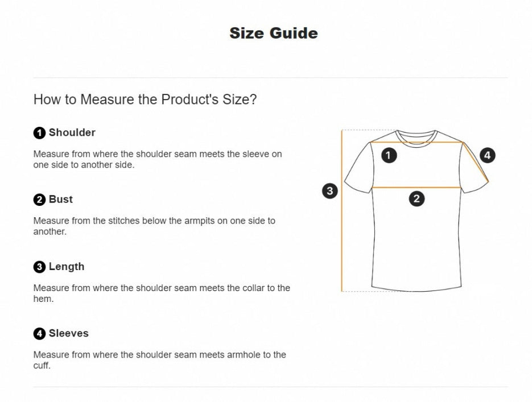Click the Bust heading text
Image resolution: width=532 pixels, height=402 pixels.
pyautogui.click(x=61, y=199)
